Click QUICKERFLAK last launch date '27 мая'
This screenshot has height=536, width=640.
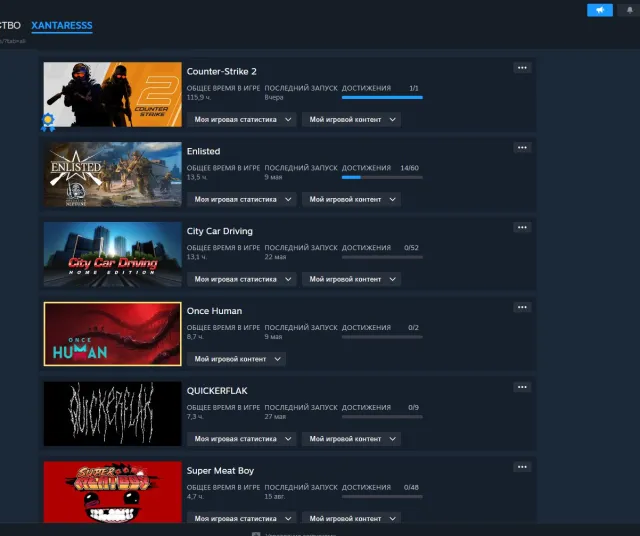(275, 417)
